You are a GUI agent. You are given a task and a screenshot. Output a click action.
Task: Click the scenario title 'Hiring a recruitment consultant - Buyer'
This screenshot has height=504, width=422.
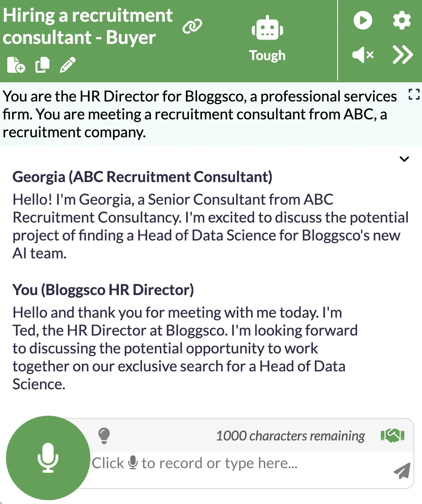coord(88,26)
